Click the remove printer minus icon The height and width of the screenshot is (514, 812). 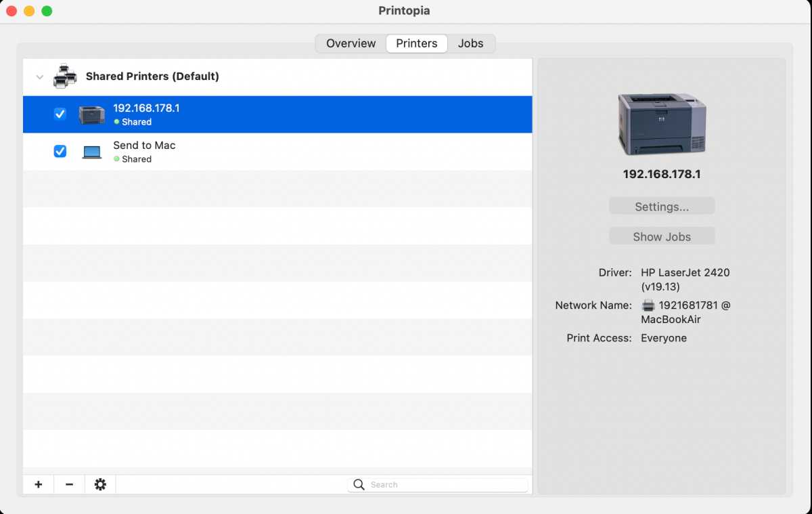click(69, 484)
